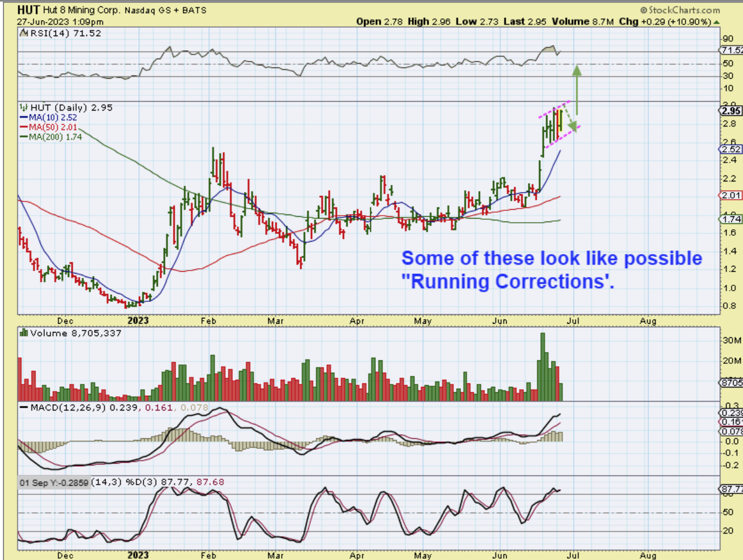Screen dimensions: 743x560
Task: Click the 'MA(200) 1.74' legend text
Action: pos(56,136)
